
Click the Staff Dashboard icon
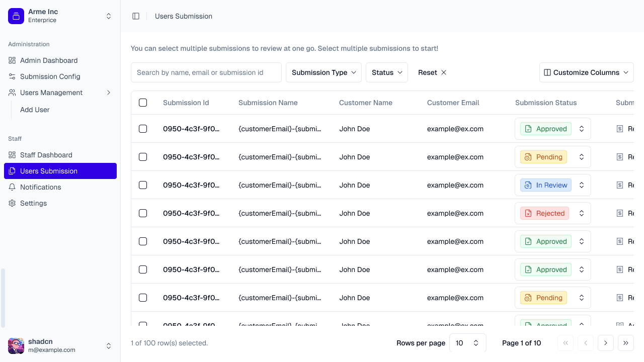coord(11,155)
